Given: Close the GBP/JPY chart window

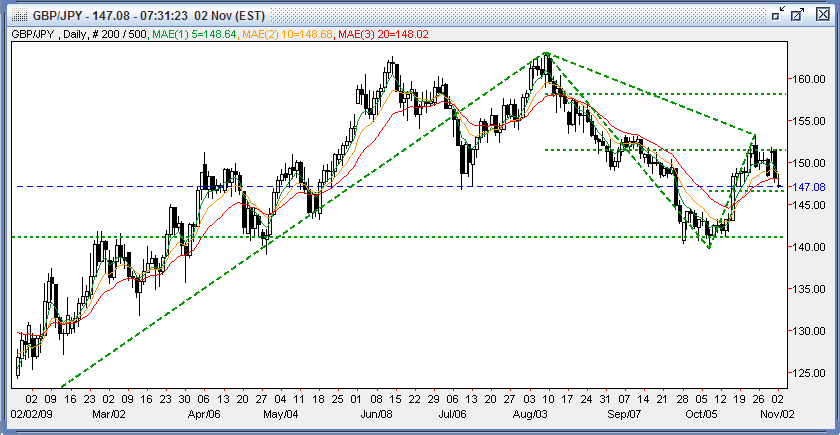Looking at the screenshot, I should click(823, 14).
